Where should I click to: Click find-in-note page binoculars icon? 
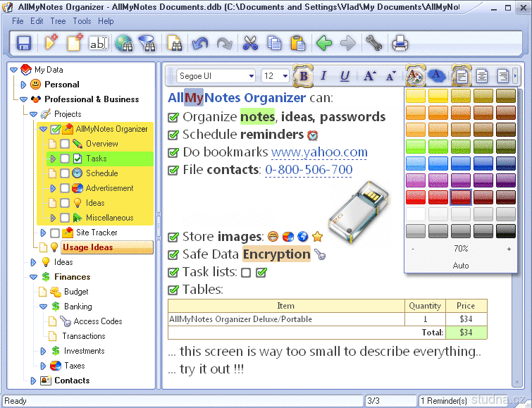pos(175,44)
